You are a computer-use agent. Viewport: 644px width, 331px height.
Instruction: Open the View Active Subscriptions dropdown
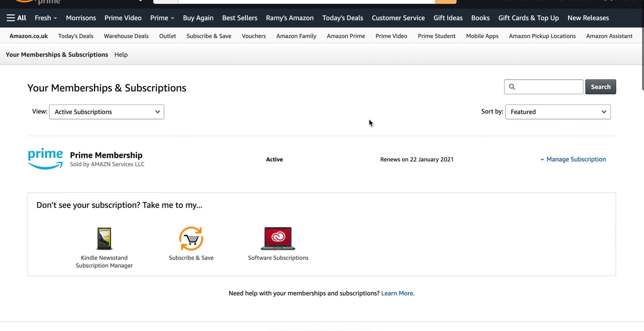[x=107, y=112]
